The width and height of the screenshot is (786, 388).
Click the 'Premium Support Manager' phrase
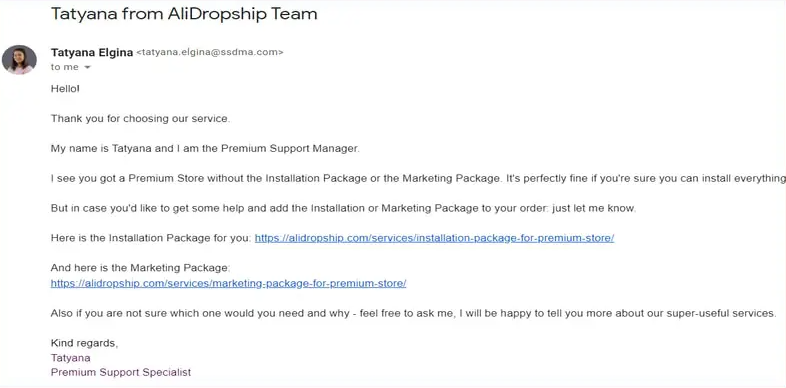pyautogui.click(x=290, y=149)
